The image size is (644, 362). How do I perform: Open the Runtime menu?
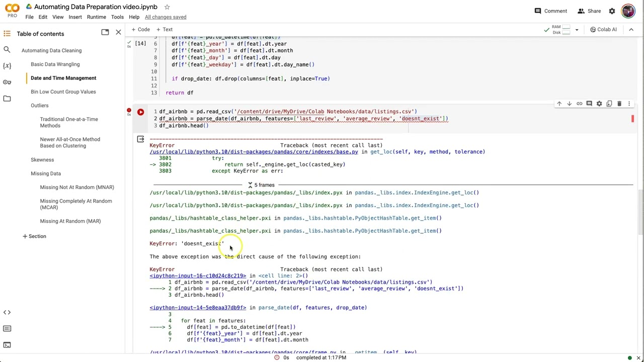pos(96,17)
